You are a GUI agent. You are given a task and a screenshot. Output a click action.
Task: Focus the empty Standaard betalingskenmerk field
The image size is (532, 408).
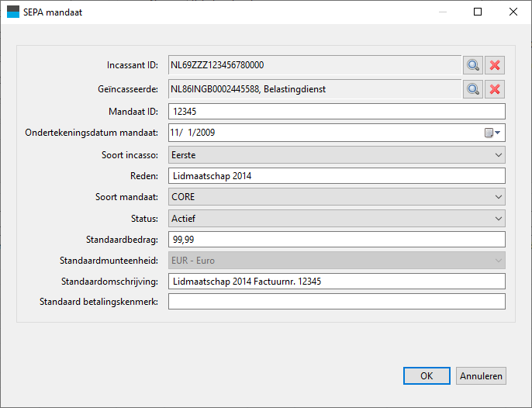pyautogui.click(x=337, y=302)
